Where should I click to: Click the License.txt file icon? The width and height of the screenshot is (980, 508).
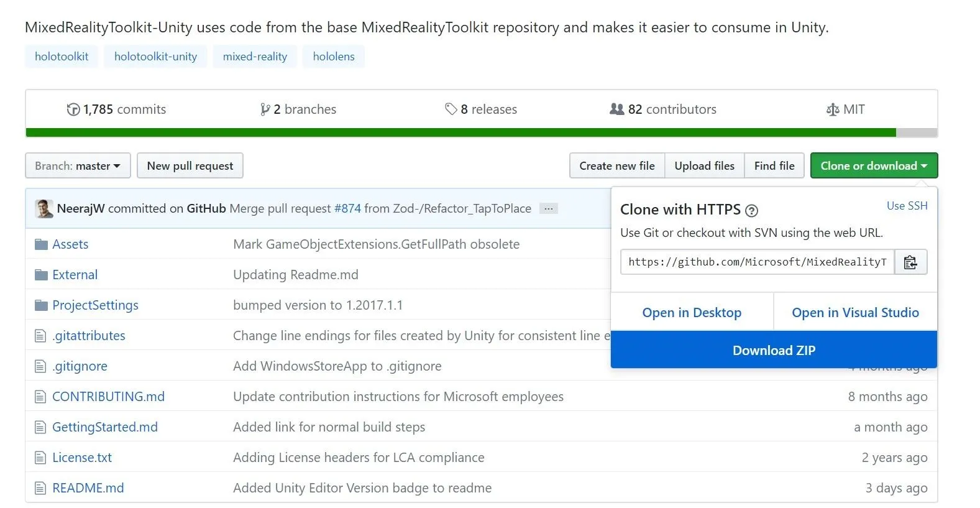[40, 458]
